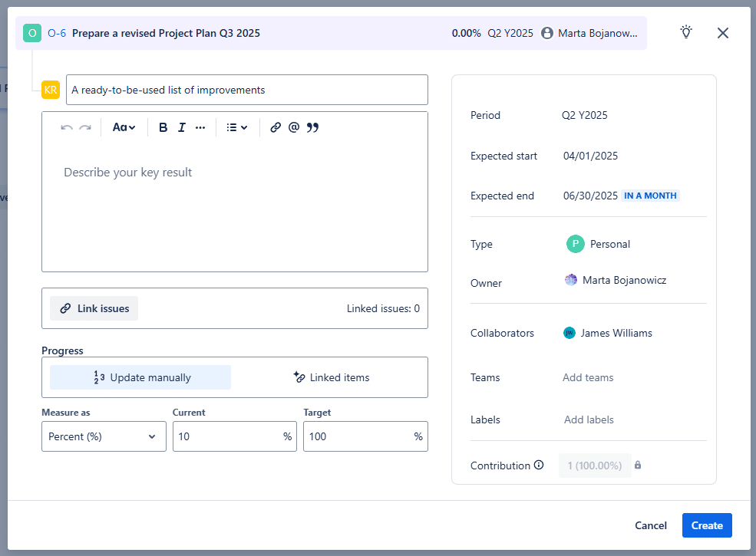This screenshot has height=556, width=756.
Task: Toggle italic text formatting
Action: tap(182, 127)
